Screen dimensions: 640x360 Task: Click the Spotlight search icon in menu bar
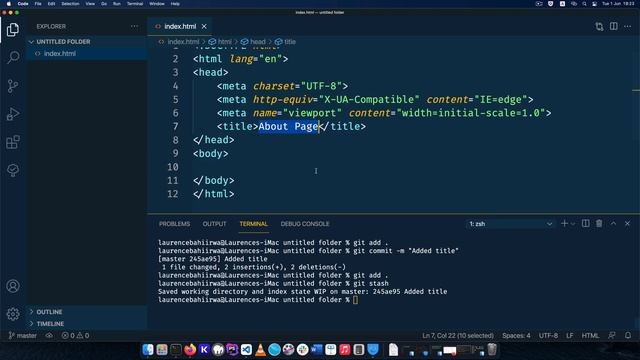click(x=584, y=4)
